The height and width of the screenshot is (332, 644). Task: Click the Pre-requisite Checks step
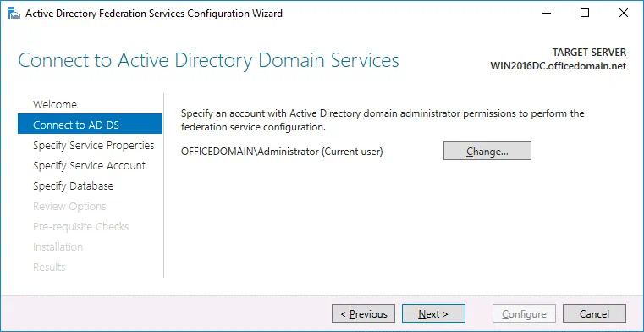(80, 226)
